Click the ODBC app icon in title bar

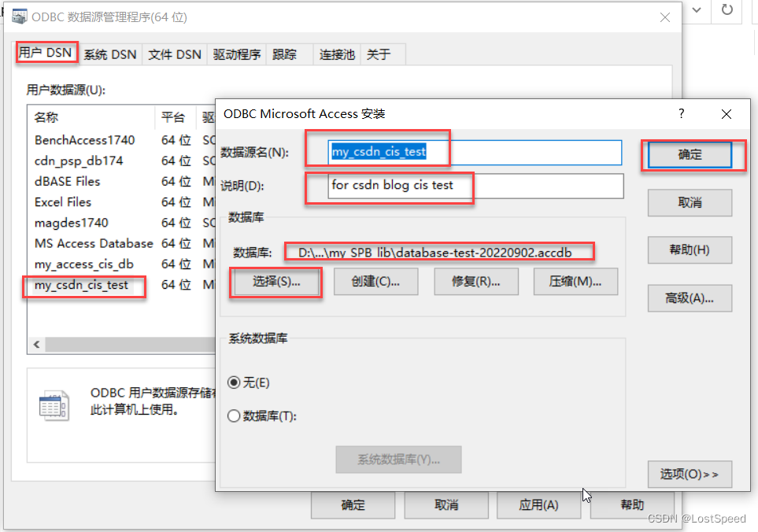[19, 17]
